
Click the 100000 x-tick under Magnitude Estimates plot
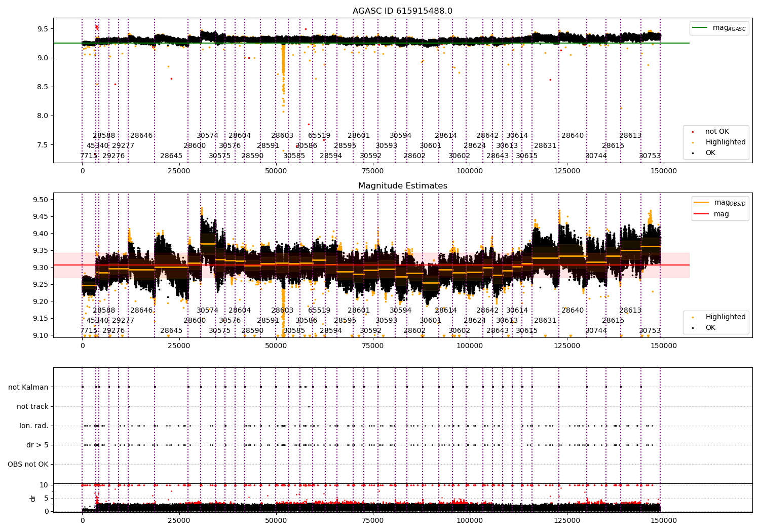pos(470,347)
